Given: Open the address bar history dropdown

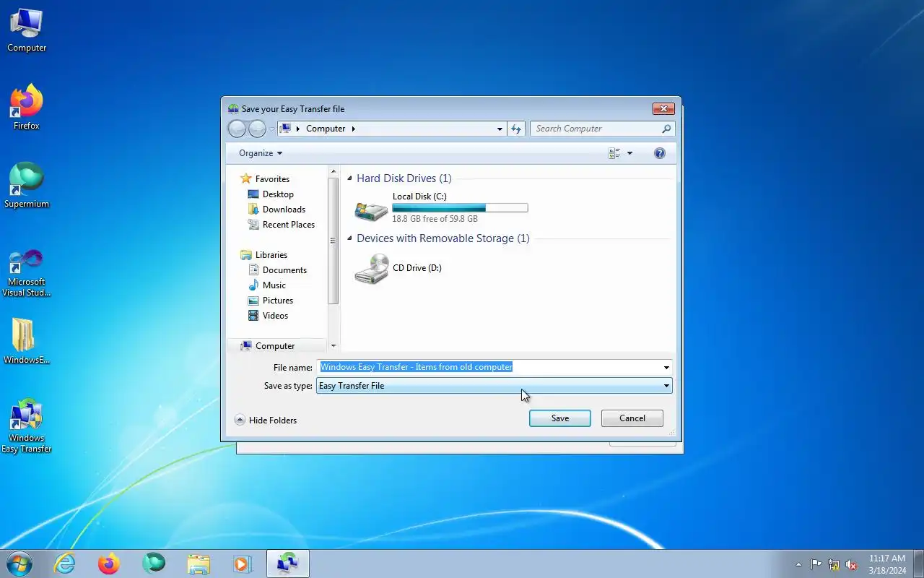Looking at the screenshot, I should tap(500, 129).
